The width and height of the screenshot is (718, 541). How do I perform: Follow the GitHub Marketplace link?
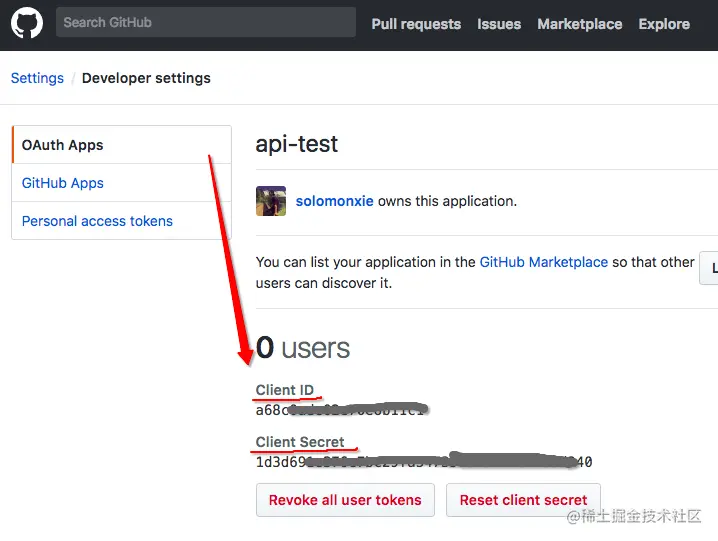coord(544,262)
